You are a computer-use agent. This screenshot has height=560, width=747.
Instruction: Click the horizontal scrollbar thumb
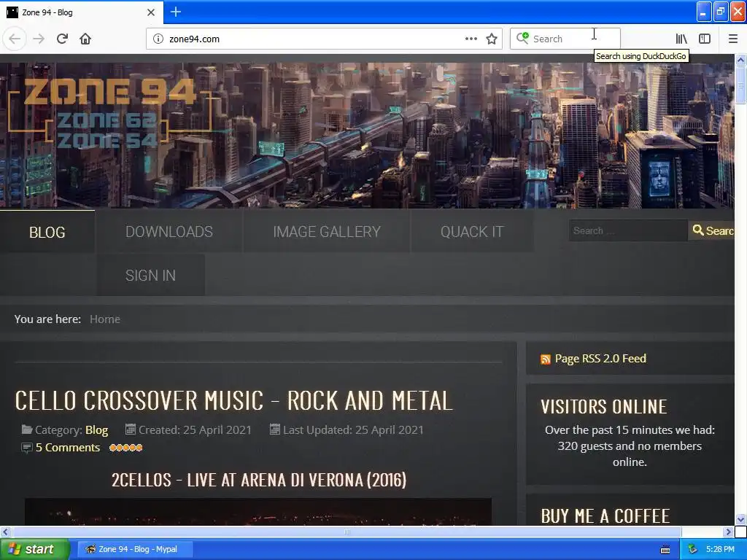(x=347, y=532)
